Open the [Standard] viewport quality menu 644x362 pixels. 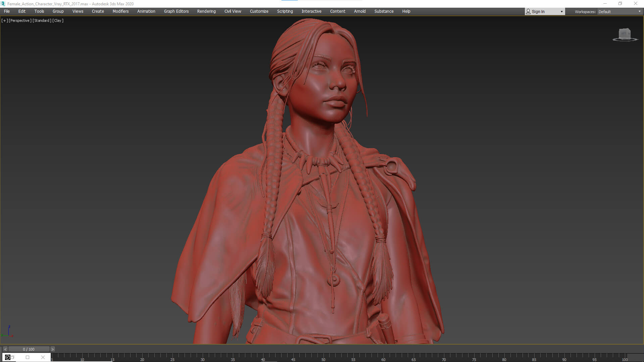coord(42,20)
